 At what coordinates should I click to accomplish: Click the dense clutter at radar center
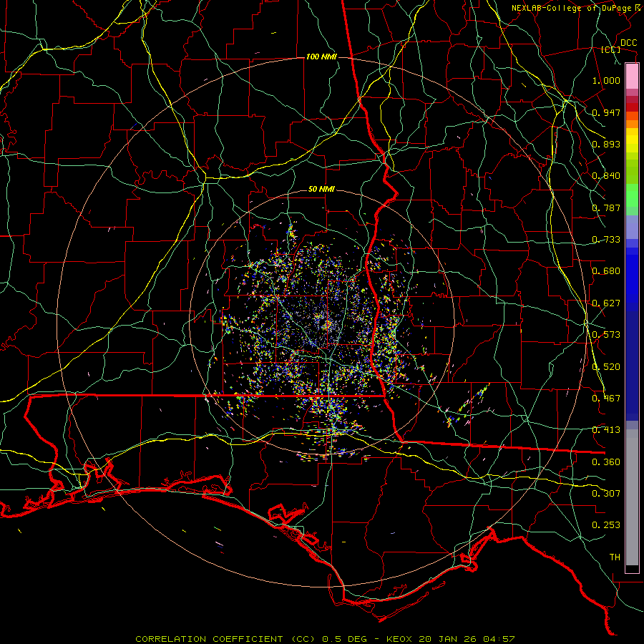coord(326,321)
